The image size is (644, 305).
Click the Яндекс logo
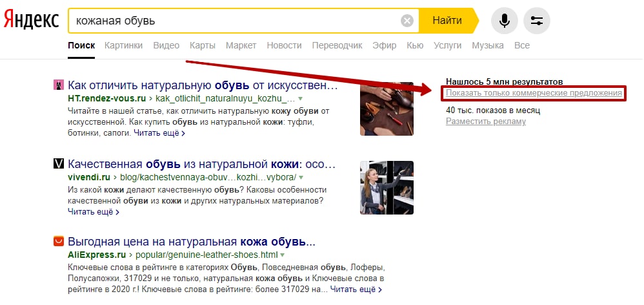[31, 20]
